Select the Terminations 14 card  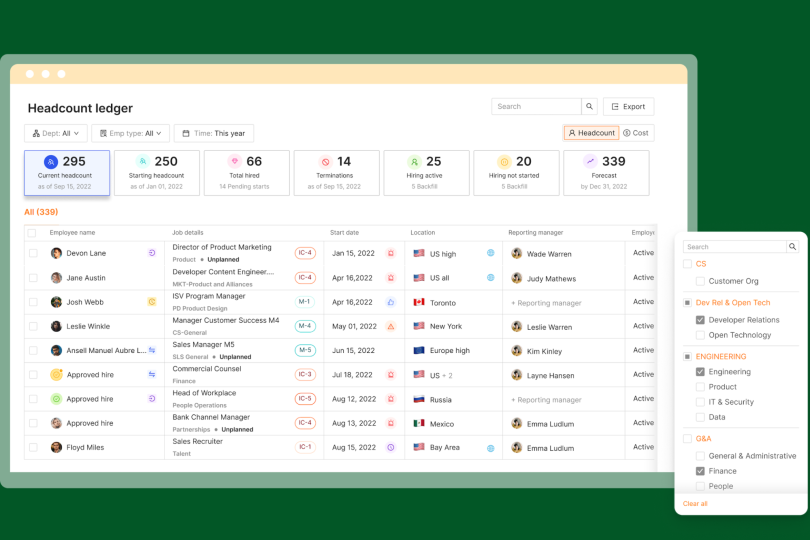click(x=337, y=173)
